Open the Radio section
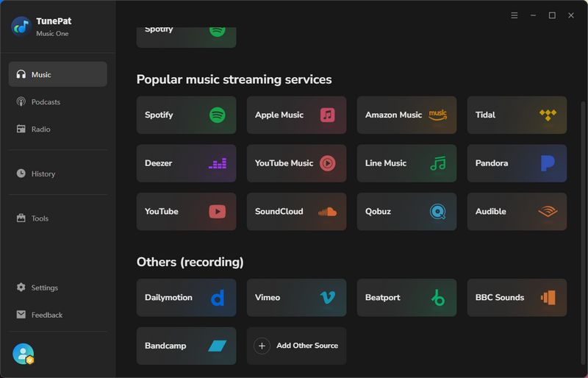588x378 pixels. [x=58, y=129]
